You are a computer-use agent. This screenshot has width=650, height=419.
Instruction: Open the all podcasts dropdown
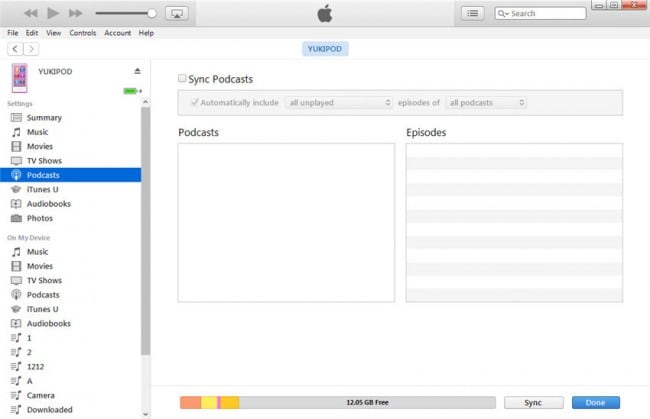tap(486, 102)
